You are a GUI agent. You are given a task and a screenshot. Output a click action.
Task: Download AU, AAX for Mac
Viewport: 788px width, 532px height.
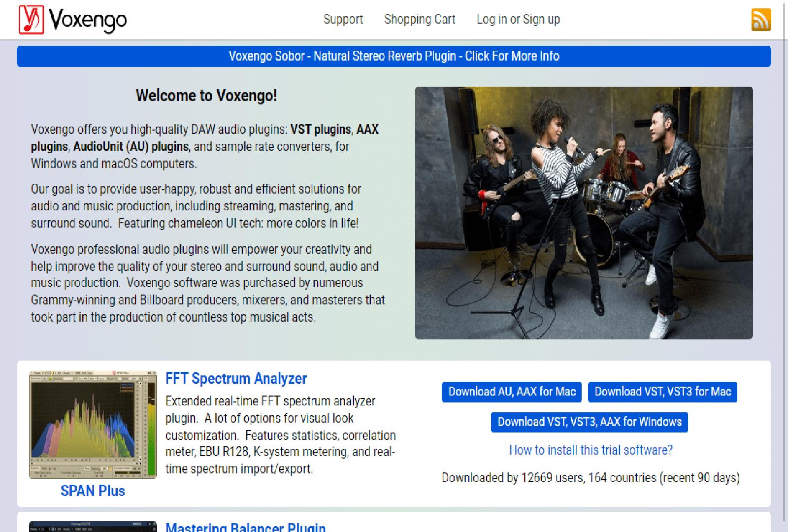click(x=512, y=392)
